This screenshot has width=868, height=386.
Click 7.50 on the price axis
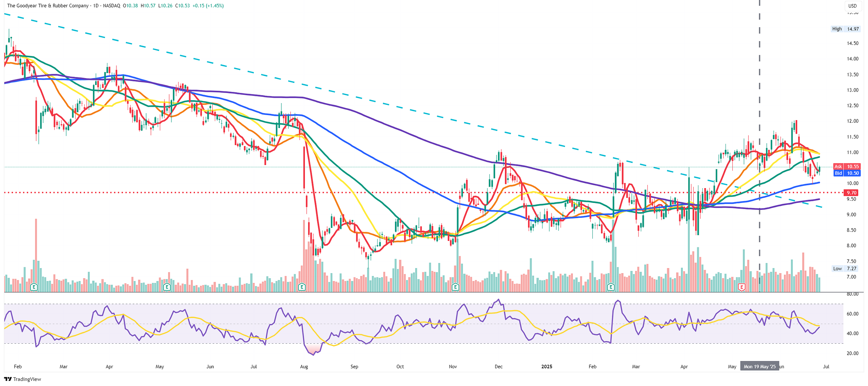(851, 261)
